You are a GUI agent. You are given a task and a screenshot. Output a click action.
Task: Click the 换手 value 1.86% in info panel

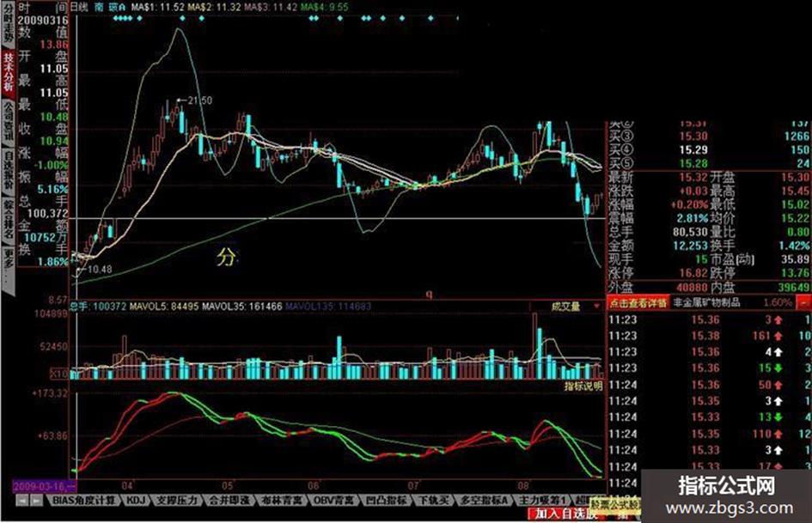(x=53, y=261)
